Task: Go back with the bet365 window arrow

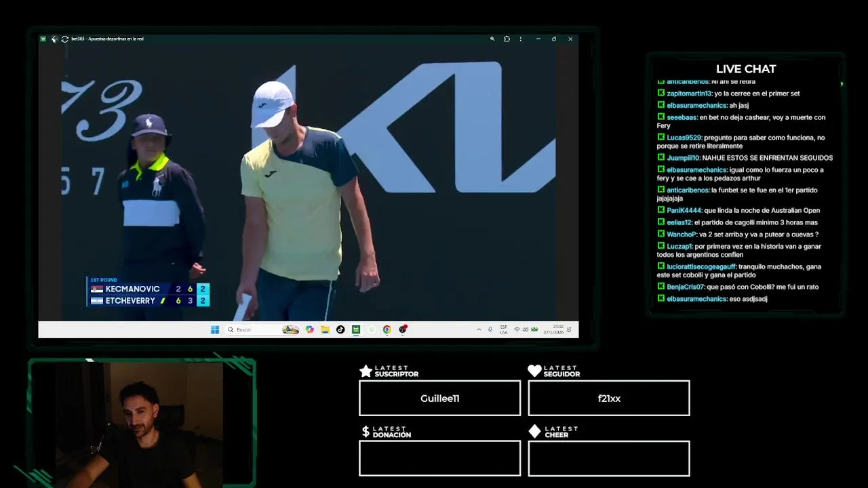Action: [x=54, y=39]
